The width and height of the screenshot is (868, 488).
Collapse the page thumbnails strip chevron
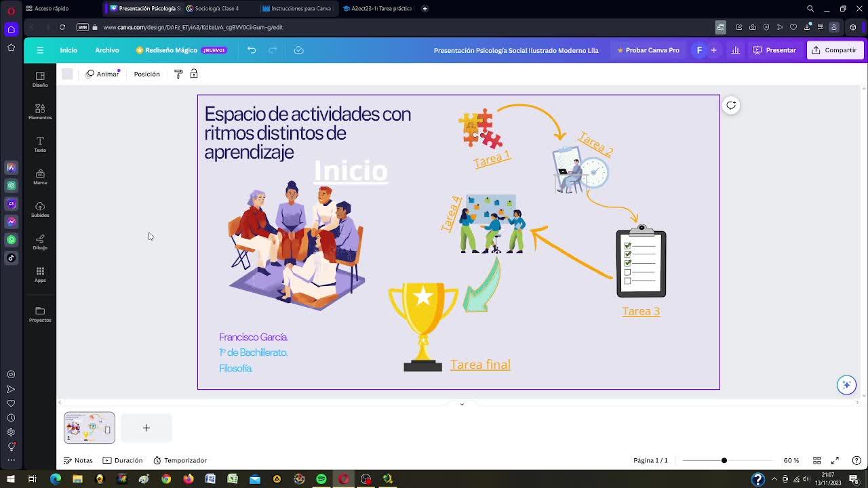[x=462, y=404]
